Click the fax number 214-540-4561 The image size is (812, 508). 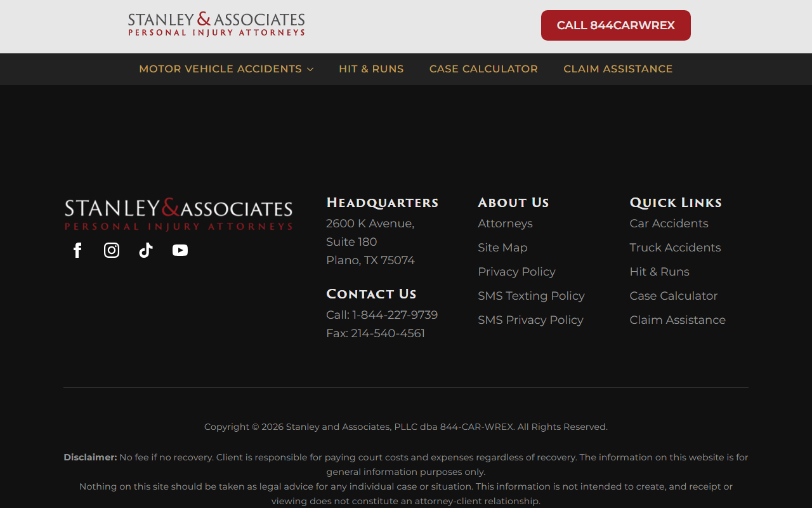(x=388, y=333)
